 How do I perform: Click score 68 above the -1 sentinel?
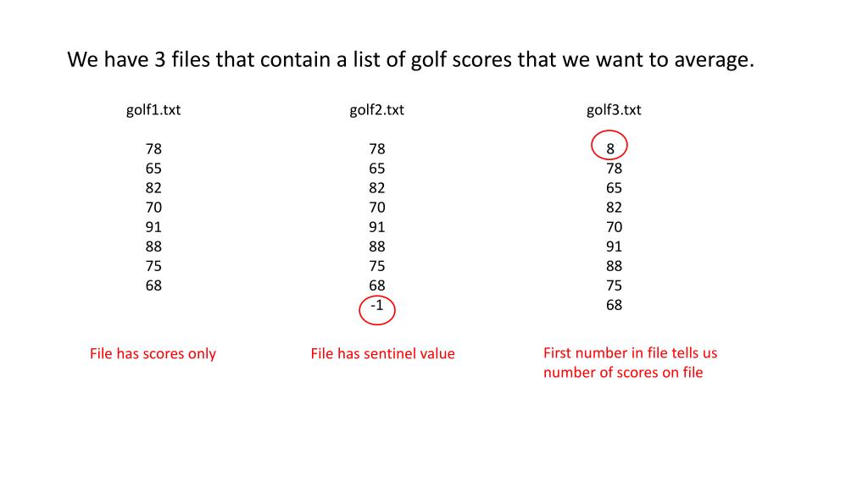click(377, 286)
